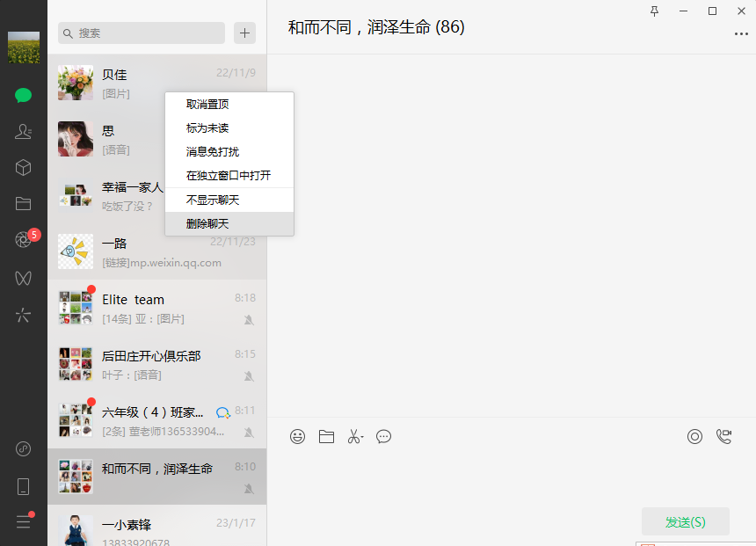Click the 一路 avatar
756x546 pixels.
(76, 251)
